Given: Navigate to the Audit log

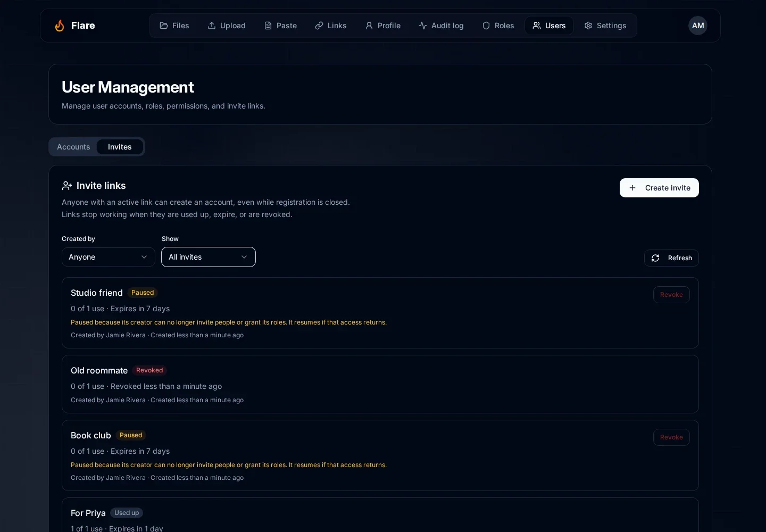Looking at the screenshot, I should (441, 26).
